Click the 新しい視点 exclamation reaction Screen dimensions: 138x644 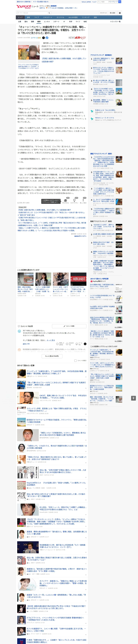(x=83, y=200)
